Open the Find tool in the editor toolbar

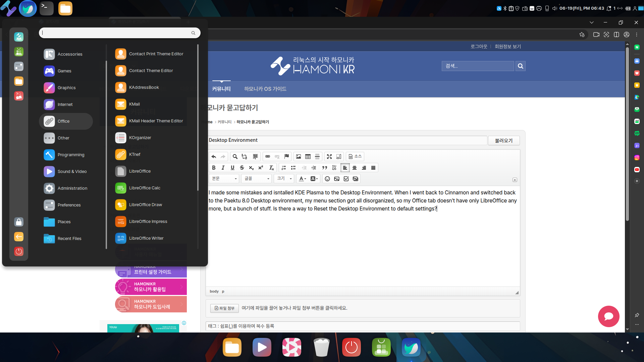click(x=235, y=157)
